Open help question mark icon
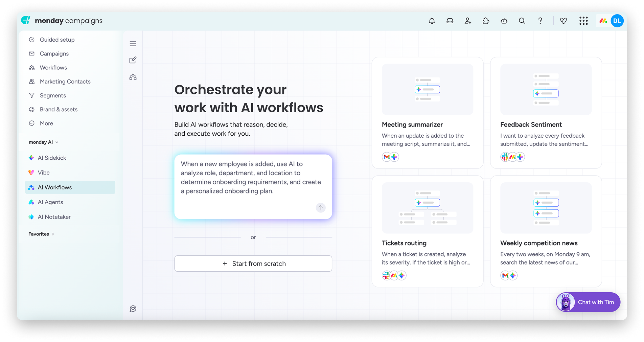The height and width of the screenshot is (342, 644). coord(540,21)
